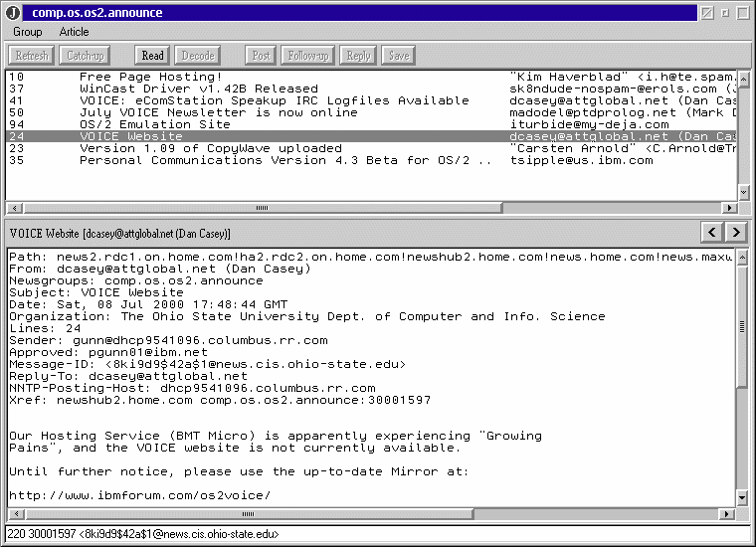Click the 'Xref: newshub2.home.com' header line
This screenshot has height=547, width=756.
click(220, 400)
